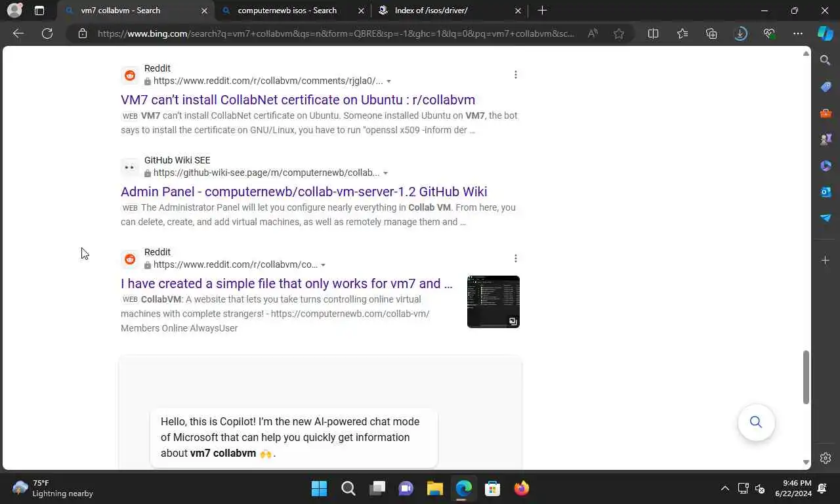Open Read aloud icon in address bar

593,33
